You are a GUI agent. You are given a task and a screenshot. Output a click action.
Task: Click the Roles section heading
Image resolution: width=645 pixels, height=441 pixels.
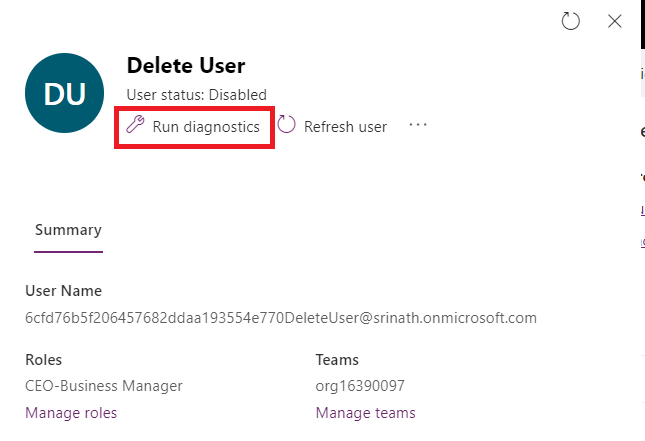click(x=44, y=360)
